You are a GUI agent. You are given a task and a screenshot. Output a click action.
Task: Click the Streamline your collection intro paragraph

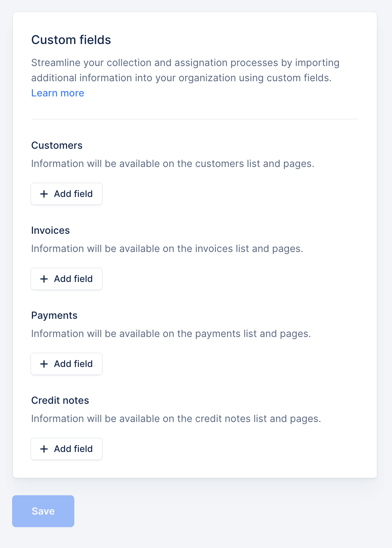click(185, 70)
